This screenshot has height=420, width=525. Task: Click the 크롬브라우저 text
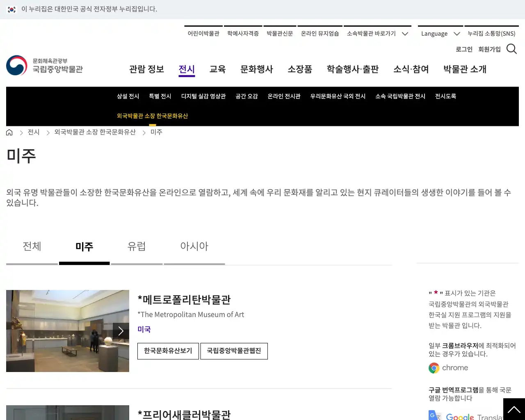460,346
